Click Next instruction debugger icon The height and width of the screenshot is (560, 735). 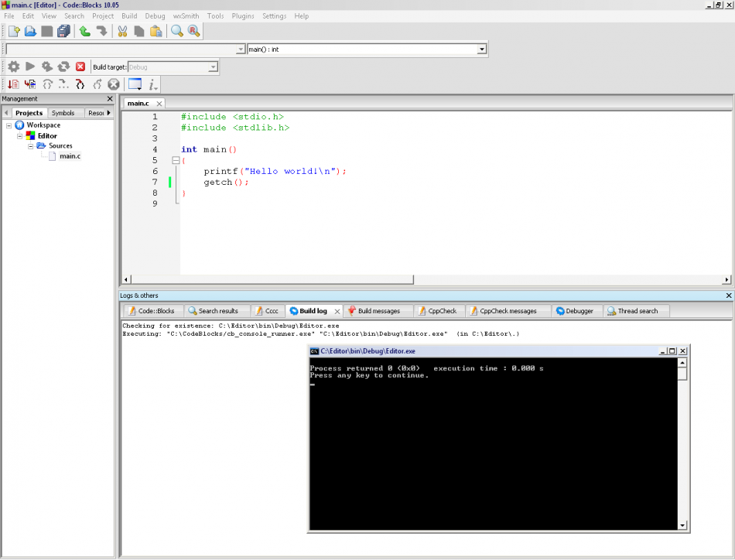63,84
